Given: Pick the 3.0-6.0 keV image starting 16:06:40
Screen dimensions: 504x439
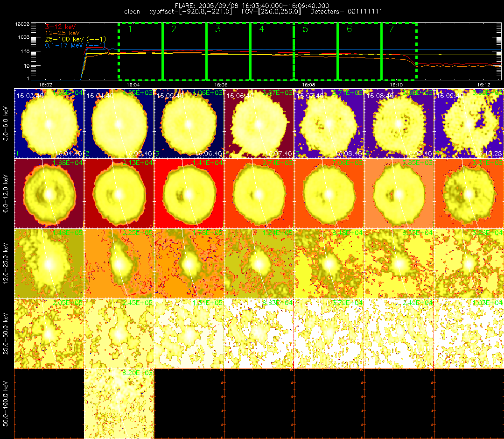Looking at the screenshot, I should click(x=259, y=123).
